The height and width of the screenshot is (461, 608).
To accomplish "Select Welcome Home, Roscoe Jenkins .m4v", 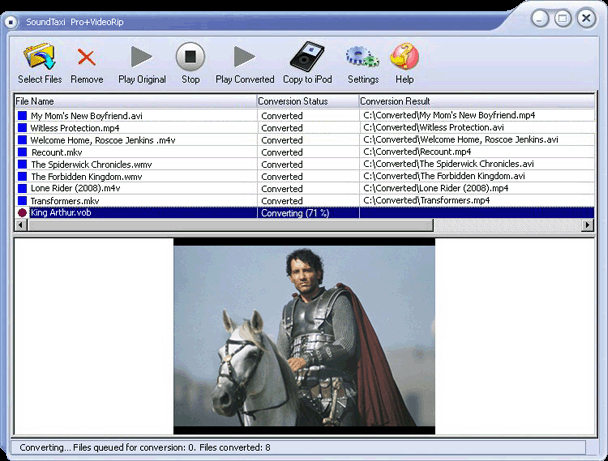I will 103,140.
